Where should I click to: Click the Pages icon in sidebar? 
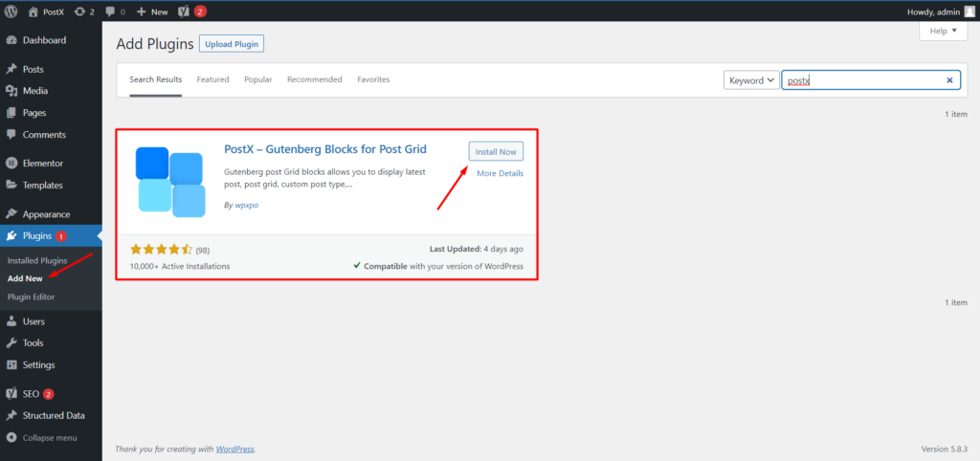[x=11, y=113]
